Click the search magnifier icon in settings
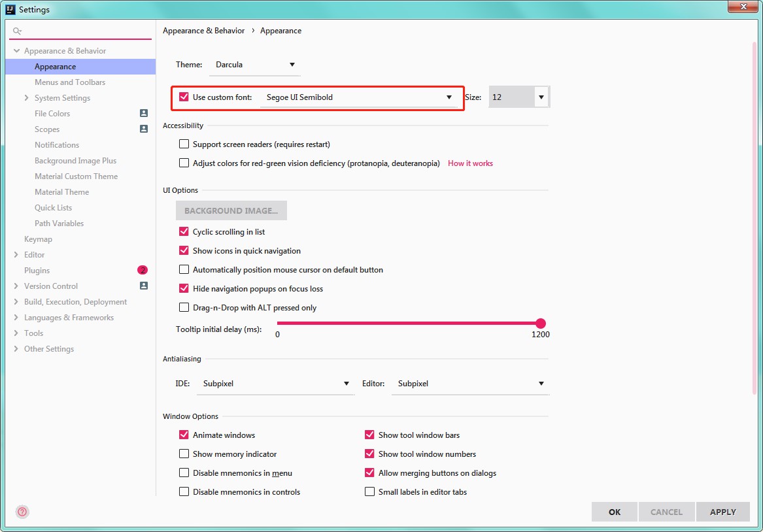Image resolution: width=763 pixels, height=532 pixels. coord(17,31)
